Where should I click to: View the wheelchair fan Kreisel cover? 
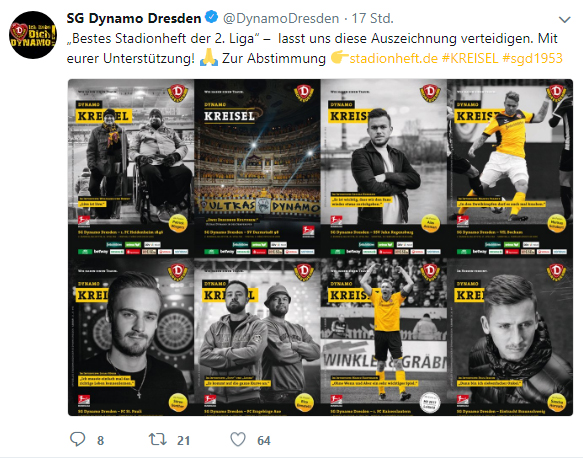pos(131,168)
